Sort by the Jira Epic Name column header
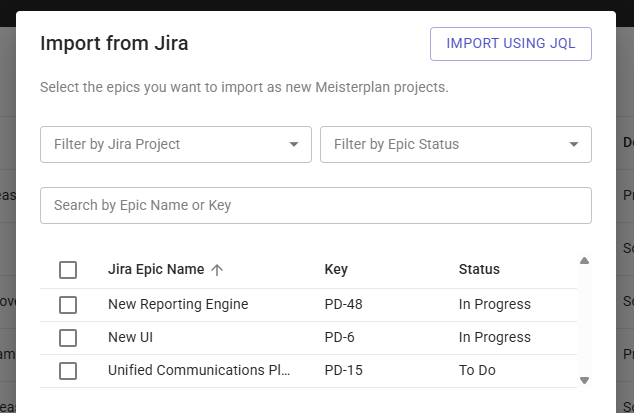This screenshot has height=413, width=634. 156,269
